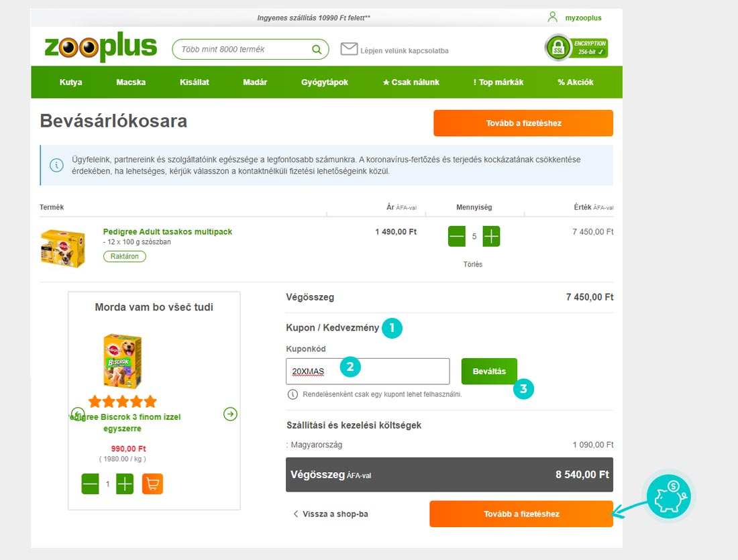Click the envelope contact icon
This screenshot has height=560, width=738.
pyautogui.click(x=349, y=48)
